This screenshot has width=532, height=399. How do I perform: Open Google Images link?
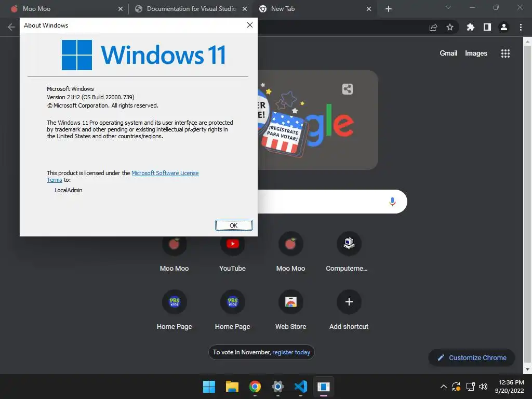[x=476, y=54]
